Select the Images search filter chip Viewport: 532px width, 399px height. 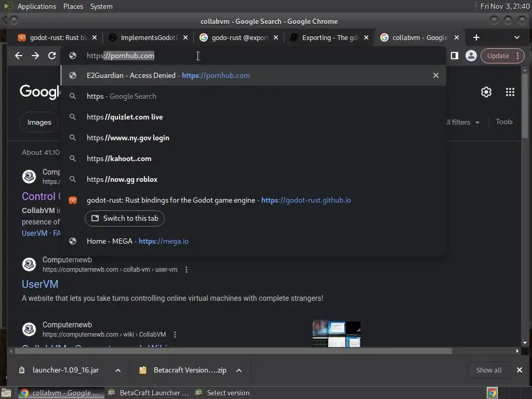pos(39,122)
